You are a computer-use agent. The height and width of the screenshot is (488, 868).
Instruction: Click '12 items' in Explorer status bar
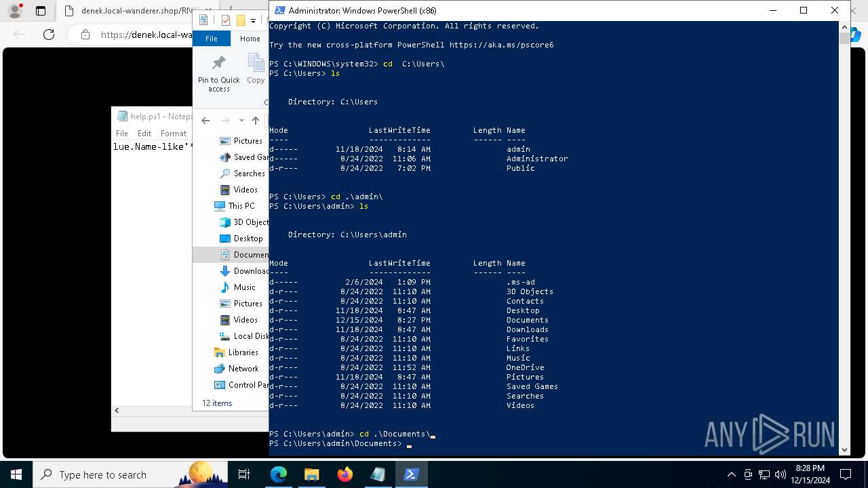(217, 403)
